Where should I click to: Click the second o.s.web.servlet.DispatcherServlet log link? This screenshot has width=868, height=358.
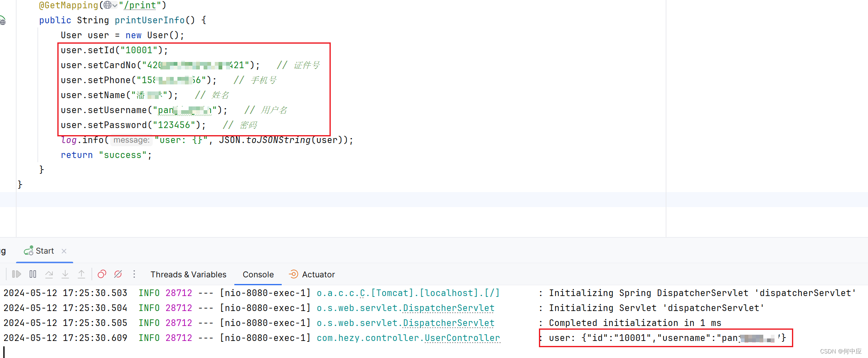[x=406, y=323]
